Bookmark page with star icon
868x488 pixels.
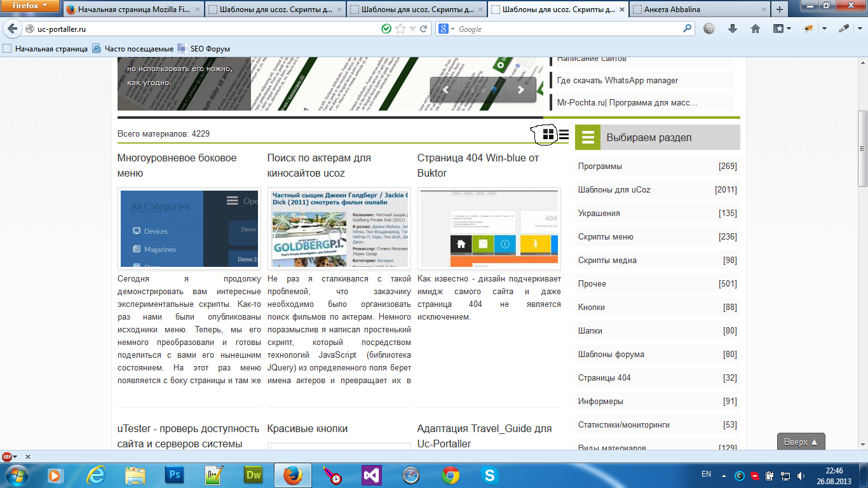click(400, 29)
